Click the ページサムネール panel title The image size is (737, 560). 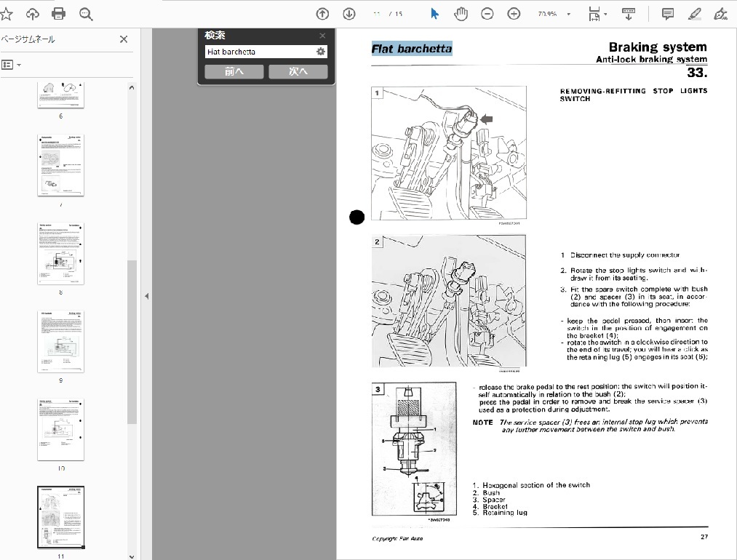(x=28, y=39)
